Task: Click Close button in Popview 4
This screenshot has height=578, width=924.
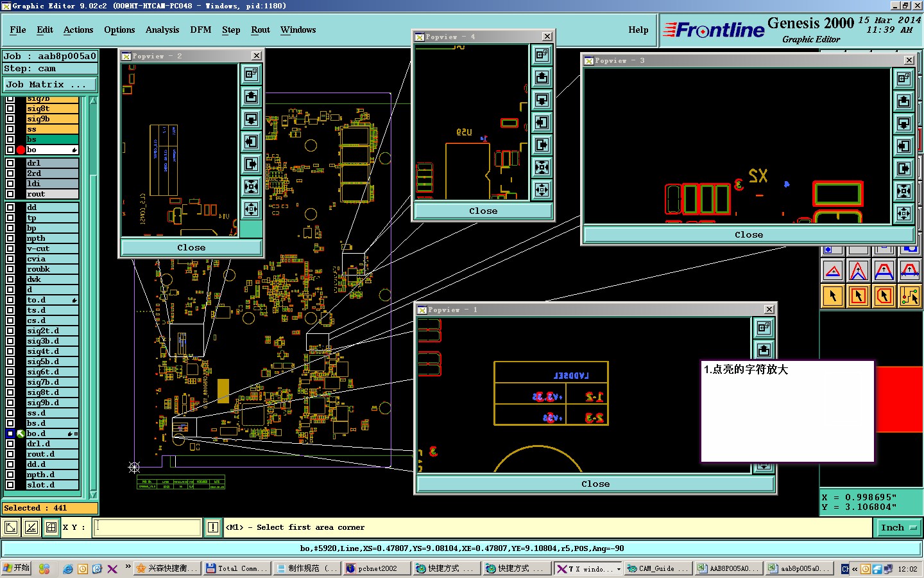Action: click(x=483, y=211)
